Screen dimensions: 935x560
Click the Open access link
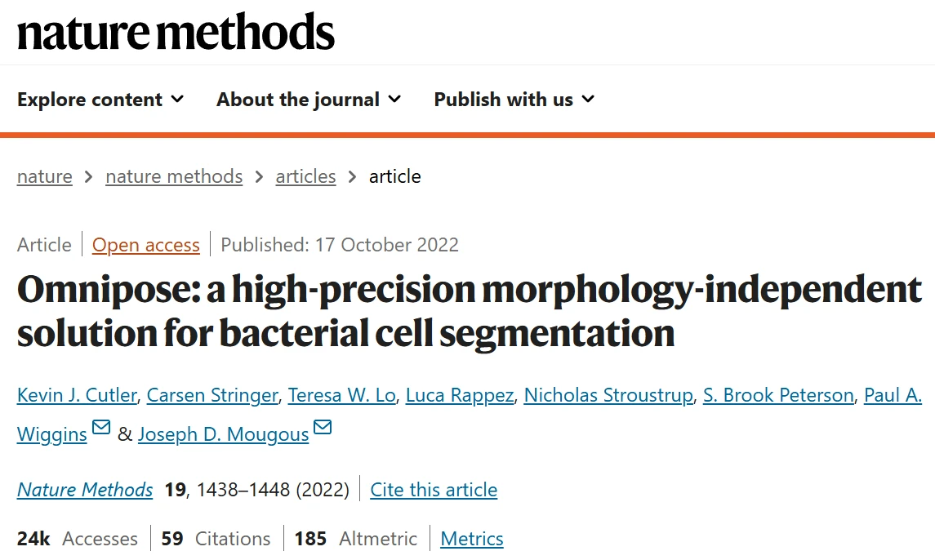click(146, 245)
